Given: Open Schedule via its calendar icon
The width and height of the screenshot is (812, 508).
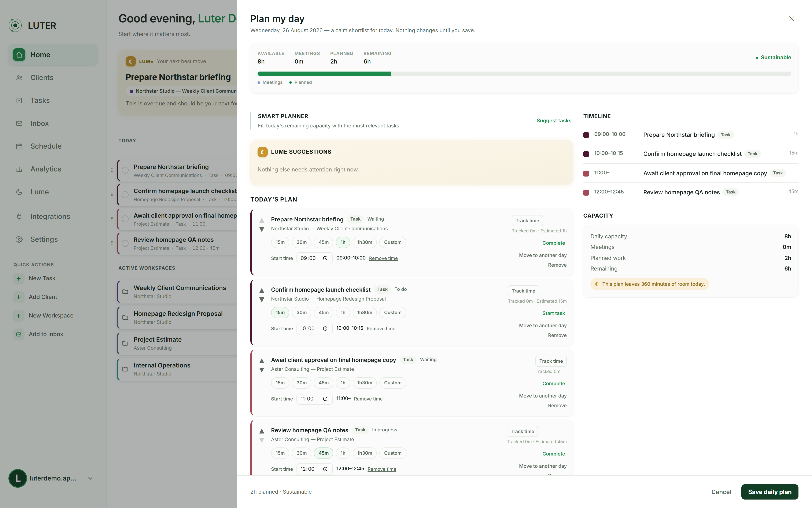Looking at the screenshot, I should click(19, 146).
